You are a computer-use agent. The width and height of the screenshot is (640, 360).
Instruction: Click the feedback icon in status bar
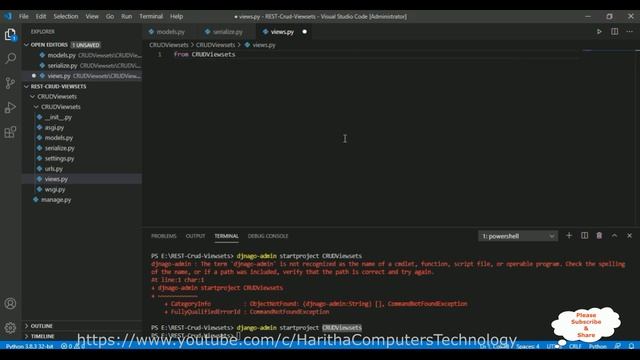pos(618,346)
